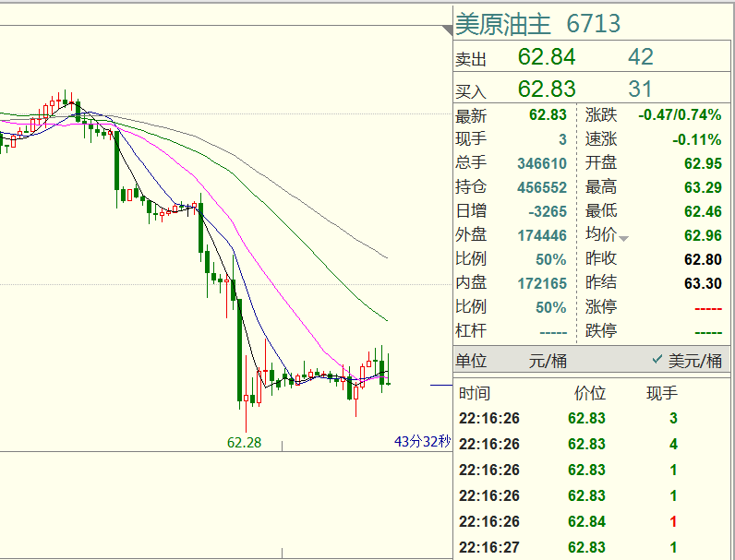Click 昨收 value 62.80
The image size is (735, 560).
click(x=703, y=259)
